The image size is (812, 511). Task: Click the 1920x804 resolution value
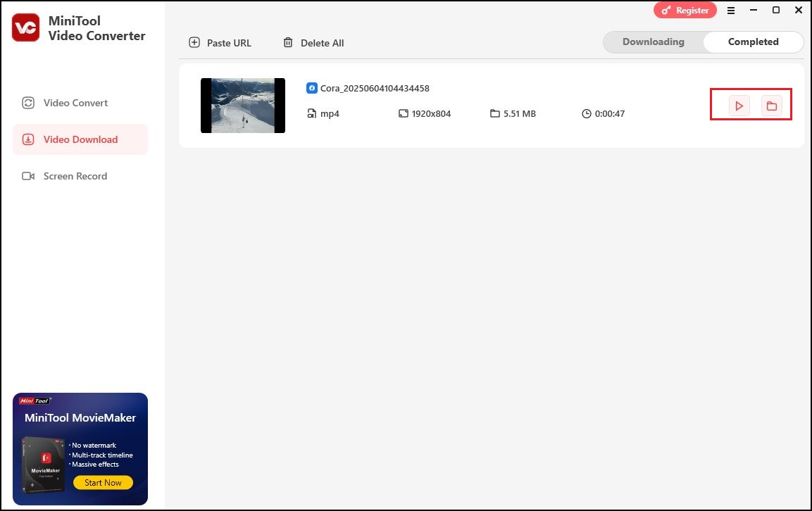pyautogui.click(x=432, y=113)
